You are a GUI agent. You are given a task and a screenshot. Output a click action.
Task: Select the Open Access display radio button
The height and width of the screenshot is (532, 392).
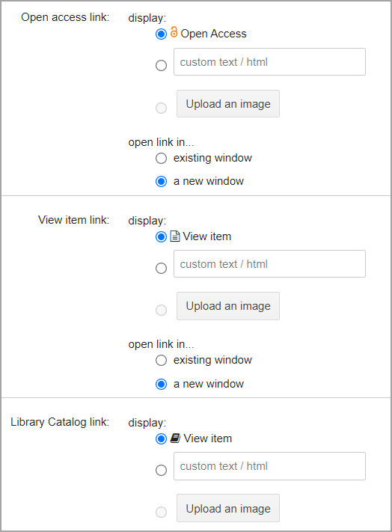pos(161,34)
